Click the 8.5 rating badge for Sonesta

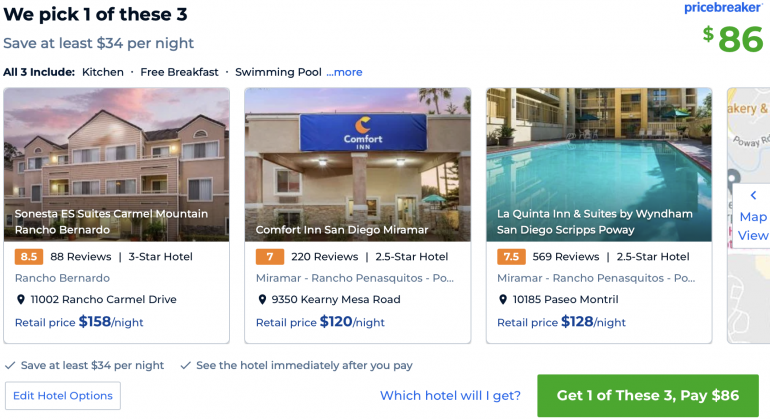tap(28, 257)
